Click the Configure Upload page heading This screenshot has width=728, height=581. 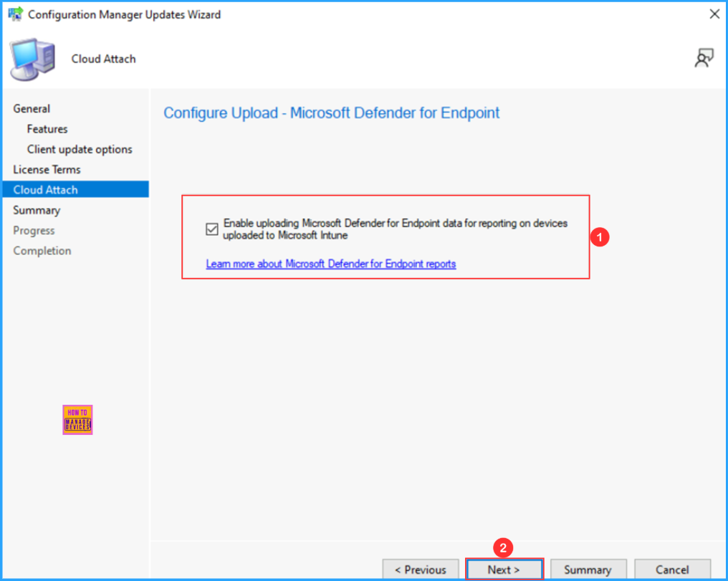click(332, 113)
